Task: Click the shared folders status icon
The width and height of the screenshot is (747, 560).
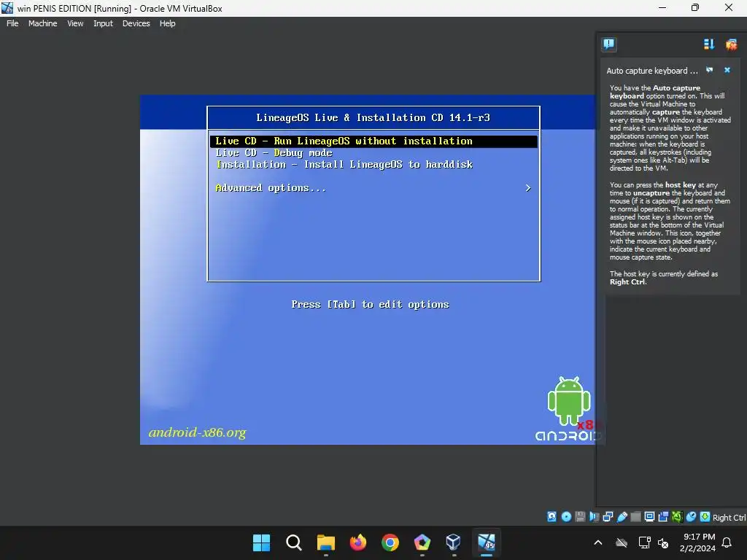Action: [x=635, y=517]
